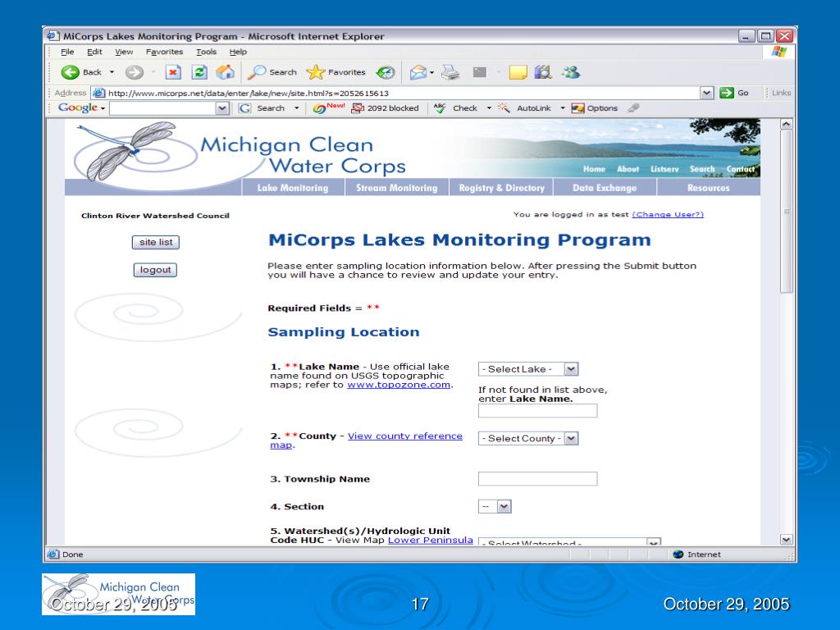Click the Listserv link in header
The image size is (840, 630).
coord(664,169)
